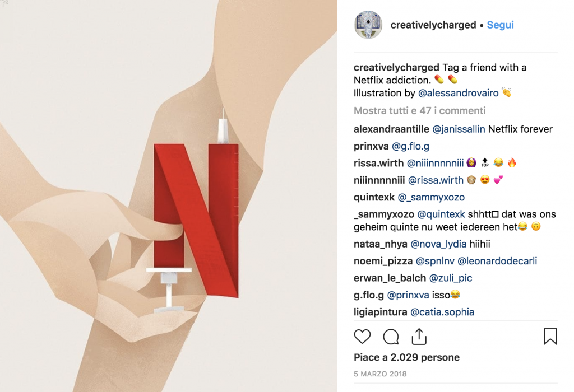Image resolution: width=574 pixels, height=392 pixels.
Task: View the @janissallin mention
Action: 459,129
